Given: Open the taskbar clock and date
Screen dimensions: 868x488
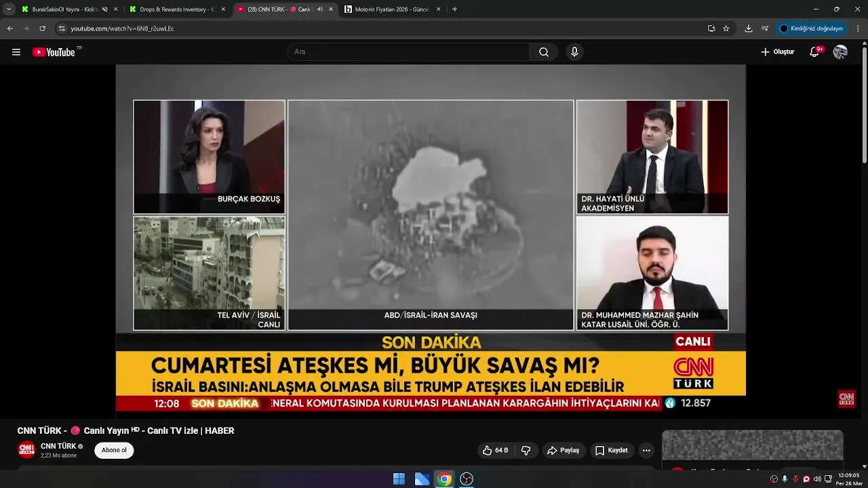Looking at the screenshot, I should [x=848, y=479].
